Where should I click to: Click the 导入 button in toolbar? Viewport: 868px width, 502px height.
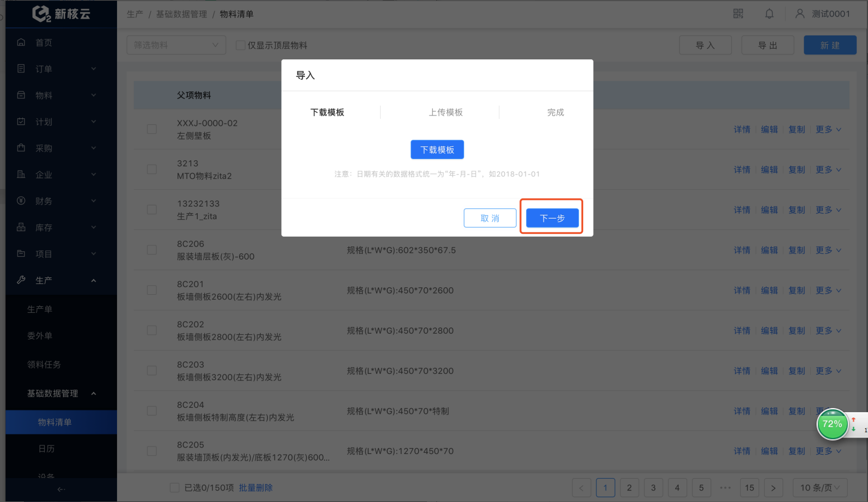tap(705, 45)
